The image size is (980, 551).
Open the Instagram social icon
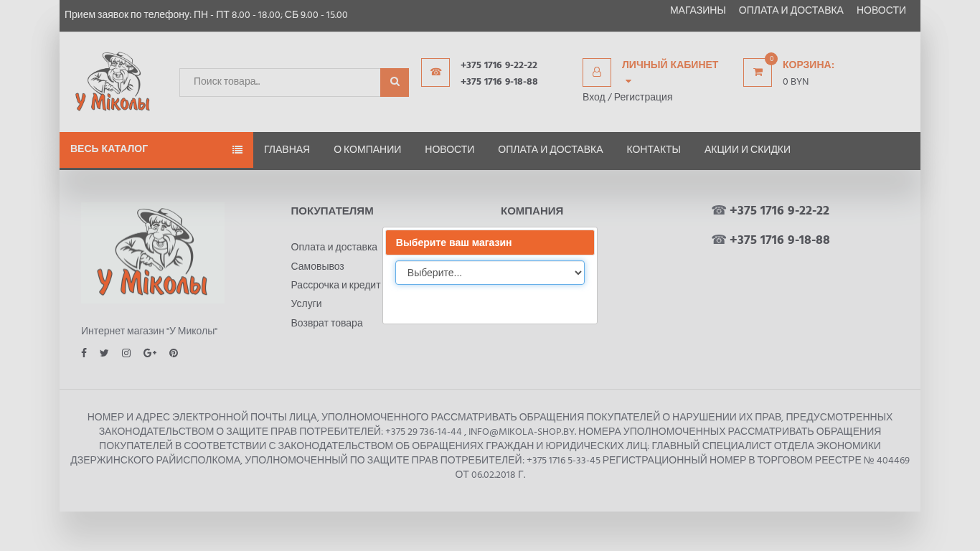[x=126, y=353]
